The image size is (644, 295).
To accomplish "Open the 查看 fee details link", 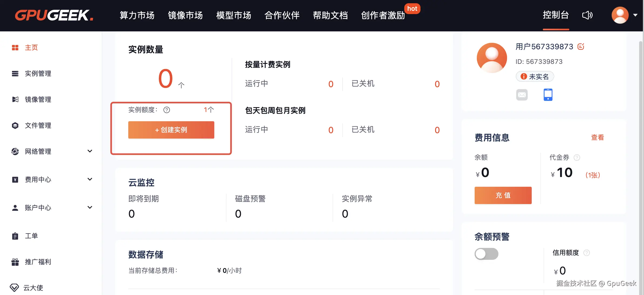I will (x=597, y=137).
